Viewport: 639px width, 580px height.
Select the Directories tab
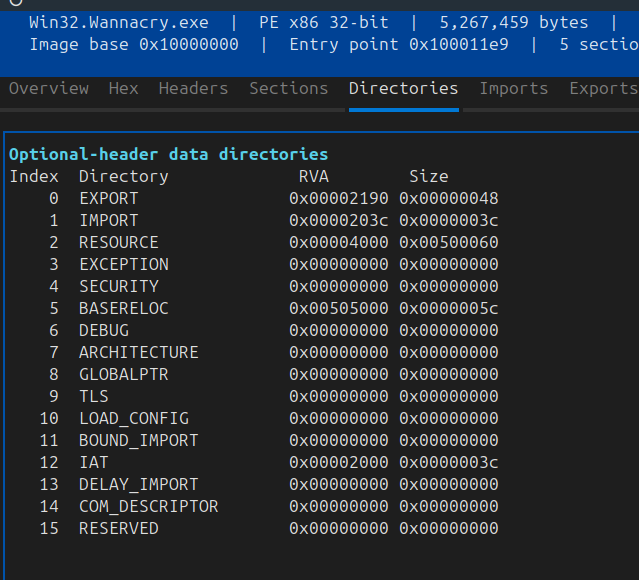[403, 88]
